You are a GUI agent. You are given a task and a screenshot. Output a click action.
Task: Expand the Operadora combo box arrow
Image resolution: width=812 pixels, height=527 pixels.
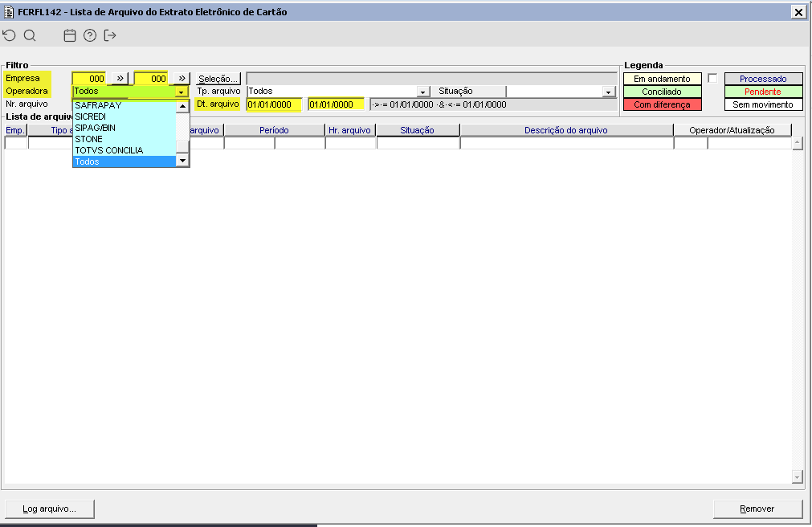click(x=181, y=92)
